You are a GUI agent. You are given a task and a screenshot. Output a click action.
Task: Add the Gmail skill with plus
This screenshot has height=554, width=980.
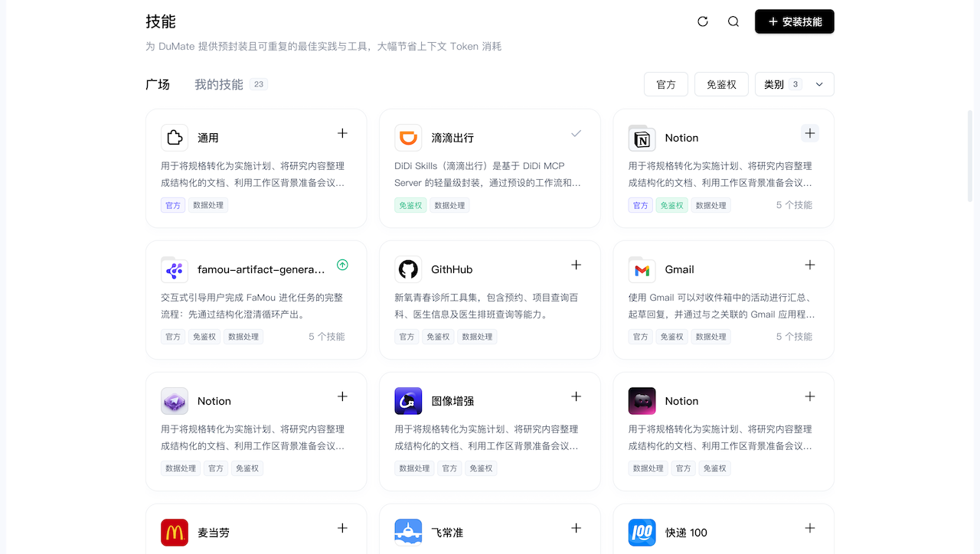[810, 265]
